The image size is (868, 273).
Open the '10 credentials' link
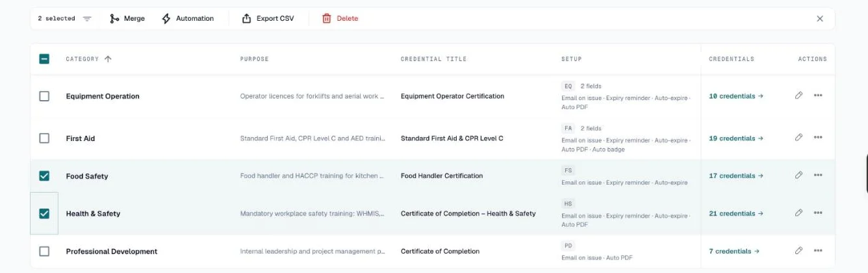(735, 96)
